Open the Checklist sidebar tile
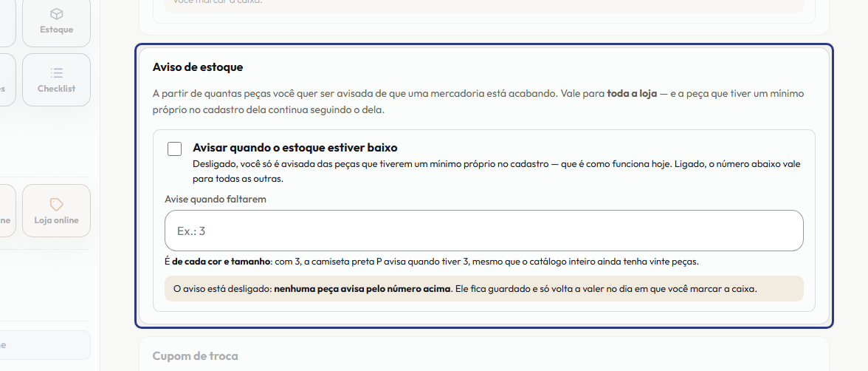Screen dimensions: 868x371 (56, 80)
